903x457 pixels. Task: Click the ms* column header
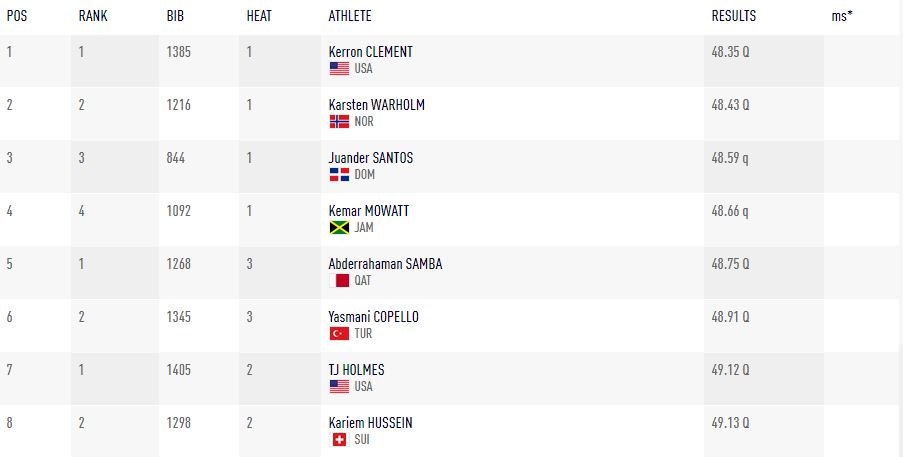(x=842, y=16)
